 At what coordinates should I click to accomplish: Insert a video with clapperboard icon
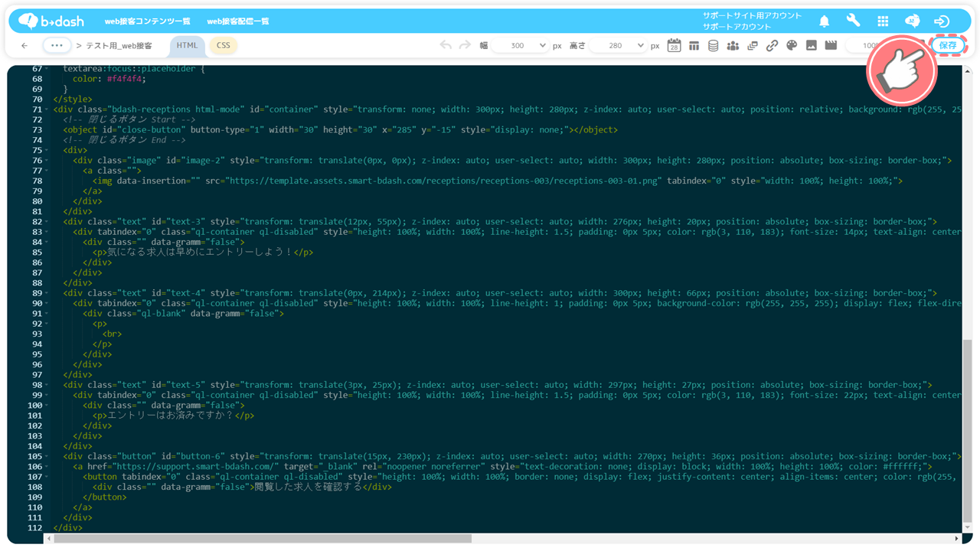coord(831,46)
